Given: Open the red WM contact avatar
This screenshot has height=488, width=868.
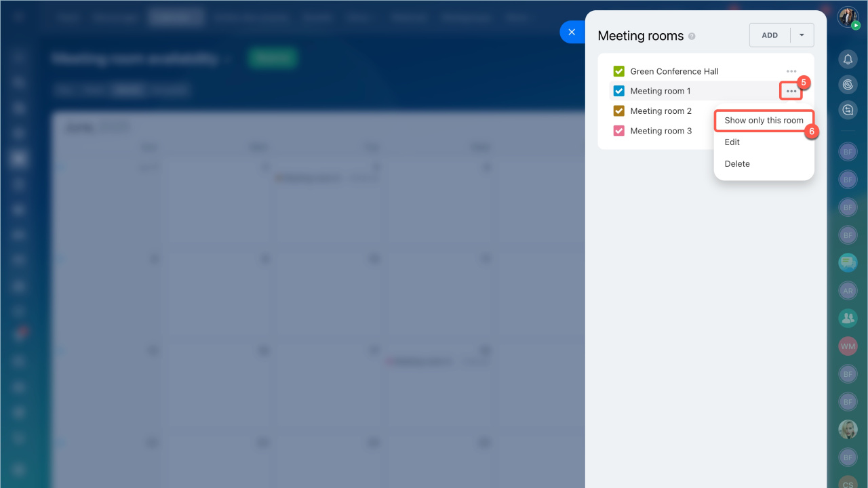Looking at the screenshot, I should [848, 346].
